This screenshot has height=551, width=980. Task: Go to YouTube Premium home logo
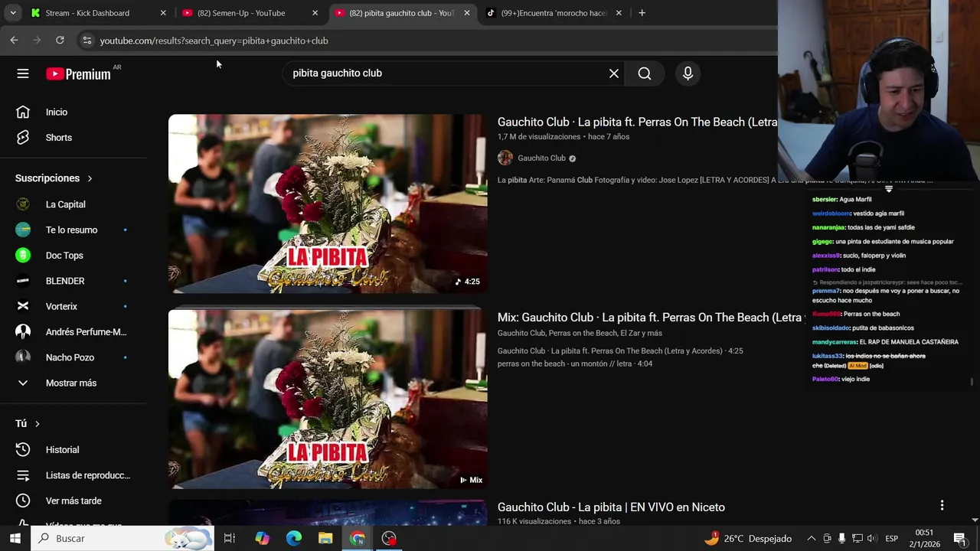pyautogui.click(x=78, y=74)
